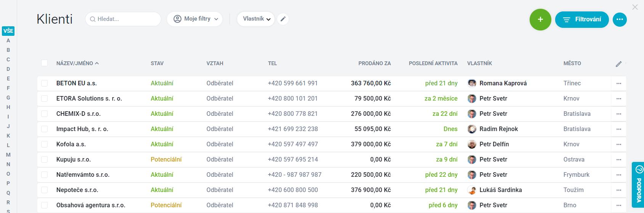
Task: Expand the Moje filtry dropdown
Action: coord(195,19)
